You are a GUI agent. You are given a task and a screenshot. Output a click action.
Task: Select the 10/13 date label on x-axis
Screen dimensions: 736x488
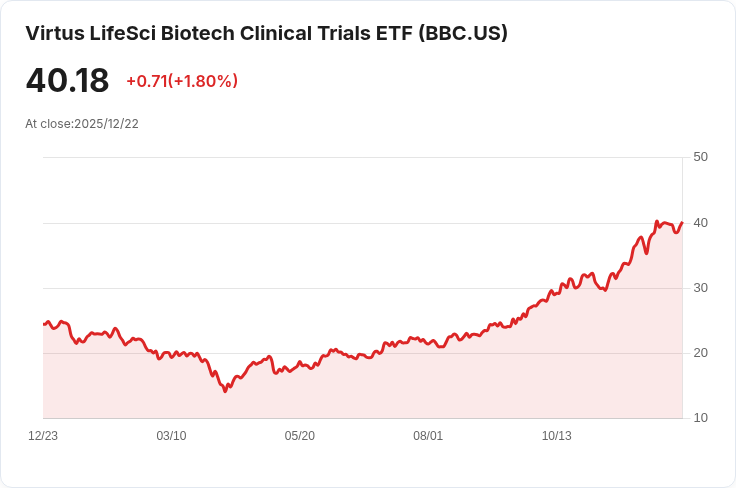[556, 436]
